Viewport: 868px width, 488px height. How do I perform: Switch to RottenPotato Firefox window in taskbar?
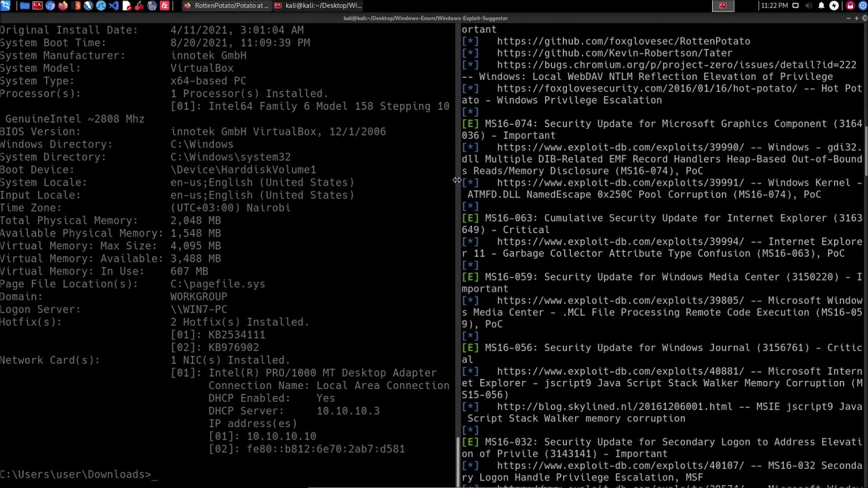click(x=226, y=5)
